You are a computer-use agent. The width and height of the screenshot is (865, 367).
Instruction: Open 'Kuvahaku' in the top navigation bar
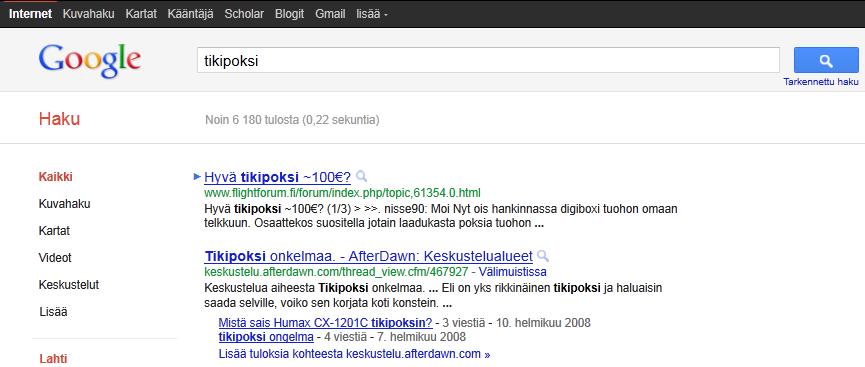88,14
